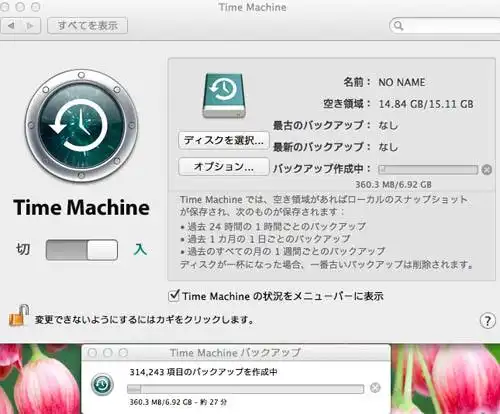Click the 切 (off) label by the switch

(x=23, y=249)
